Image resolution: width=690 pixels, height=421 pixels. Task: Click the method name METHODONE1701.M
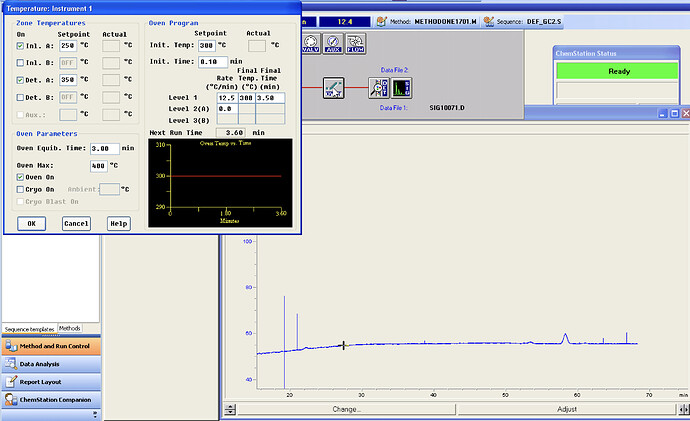(x=445, y=22)
